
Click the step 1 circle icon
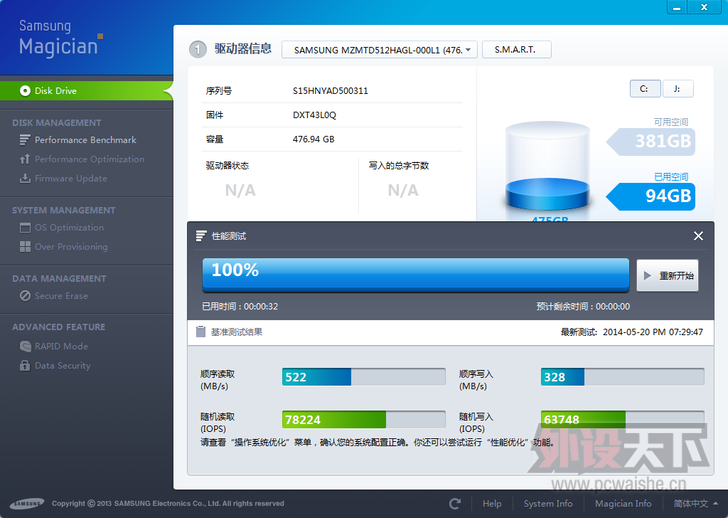click(x=198, y=49)
